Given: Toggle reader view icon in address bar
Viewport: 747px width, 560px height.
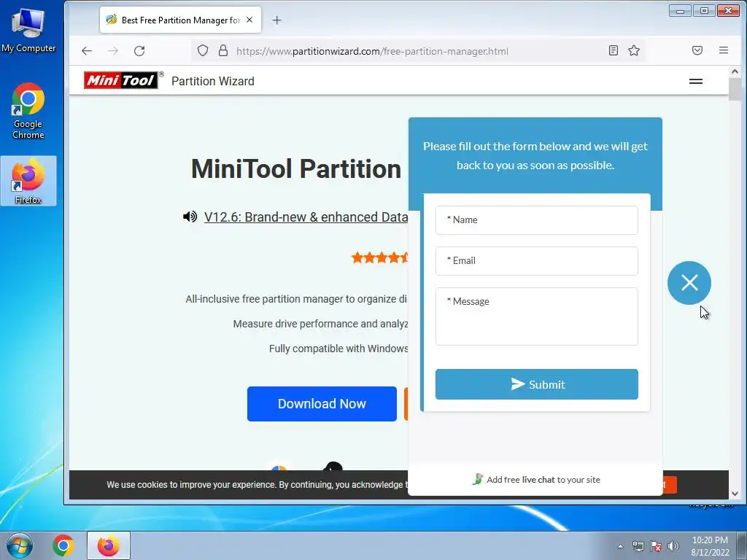Looking at the screenshot, I should [614, 50].
